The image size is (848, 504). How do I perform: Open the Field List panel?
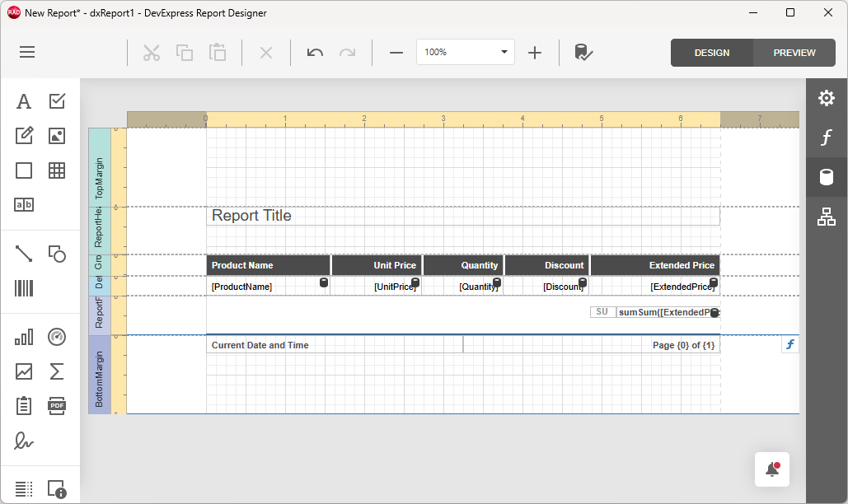(x=827, y=177)
